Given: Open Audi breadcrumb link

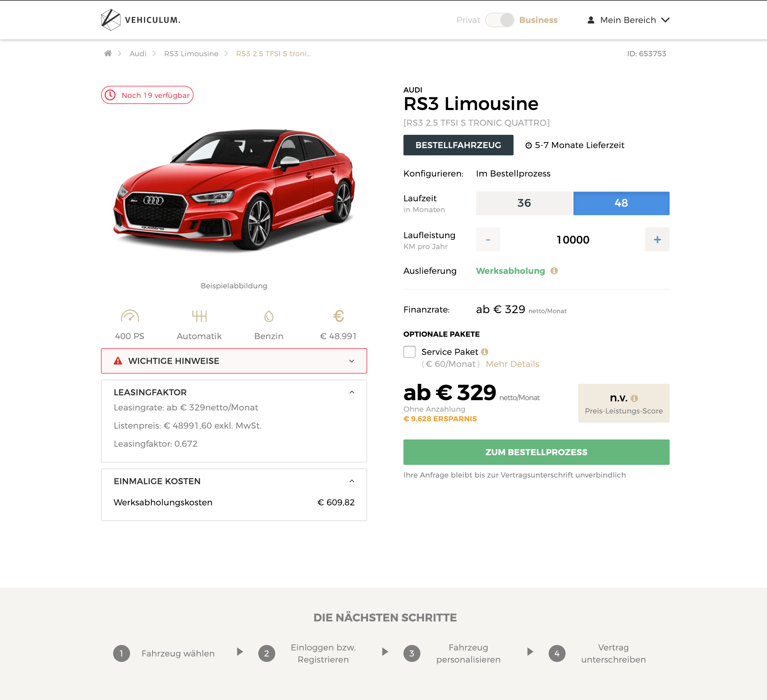Looking at the screenshot, I should pos(138,53).
